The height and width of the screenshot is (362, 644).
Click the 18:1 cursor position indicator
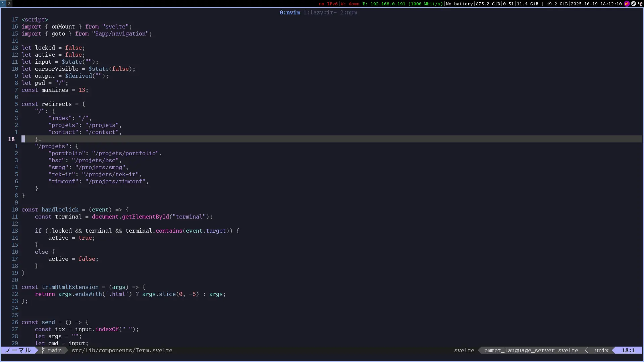pos(628,350)
